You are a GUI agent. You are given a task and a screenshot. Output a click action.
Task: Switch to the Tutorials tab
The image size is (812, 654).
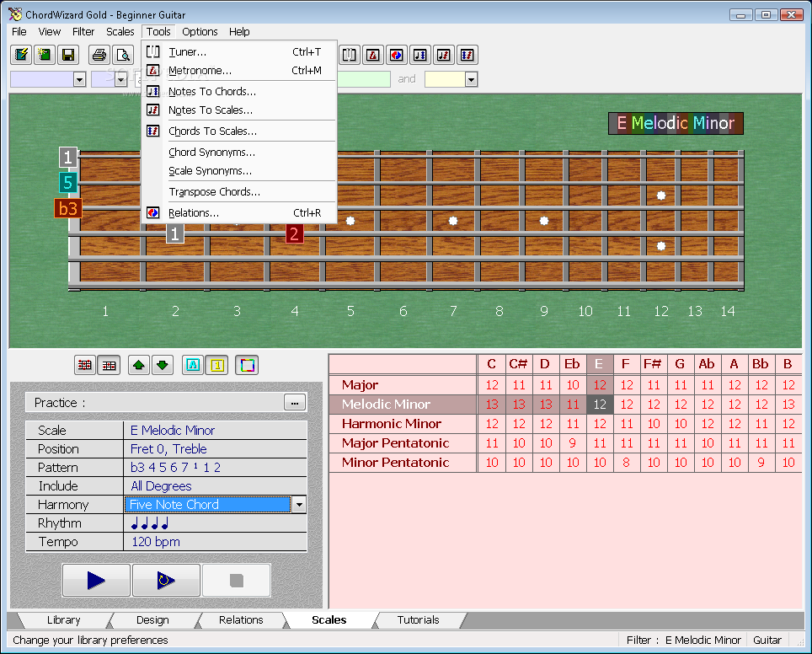419,619
